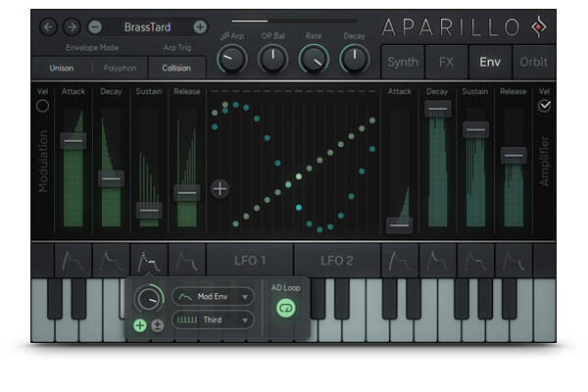
Task: Click the plus button beside BrassTard
Action: point(200,27)
